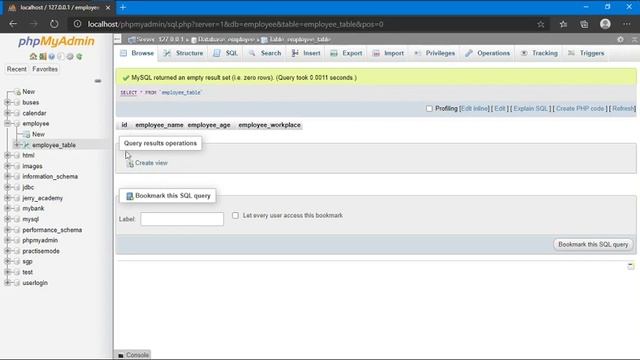Click the Create PHP code link
The image size is (640, 360).
click(580, 109)
